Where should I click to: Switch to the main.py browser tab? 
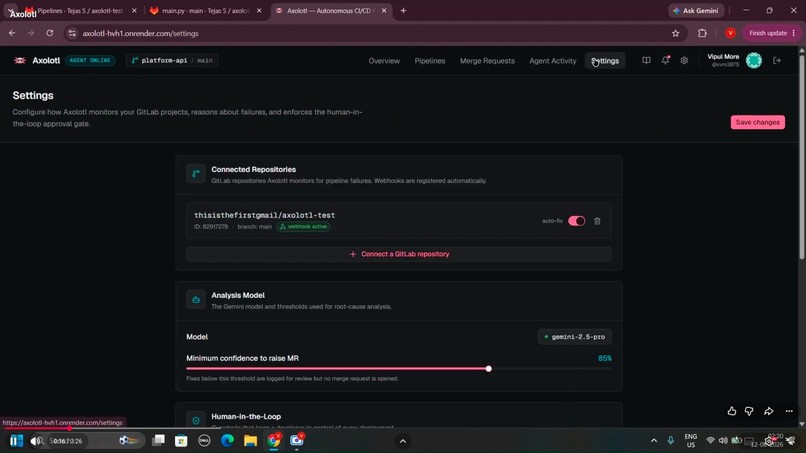click(x=205, y=11)
